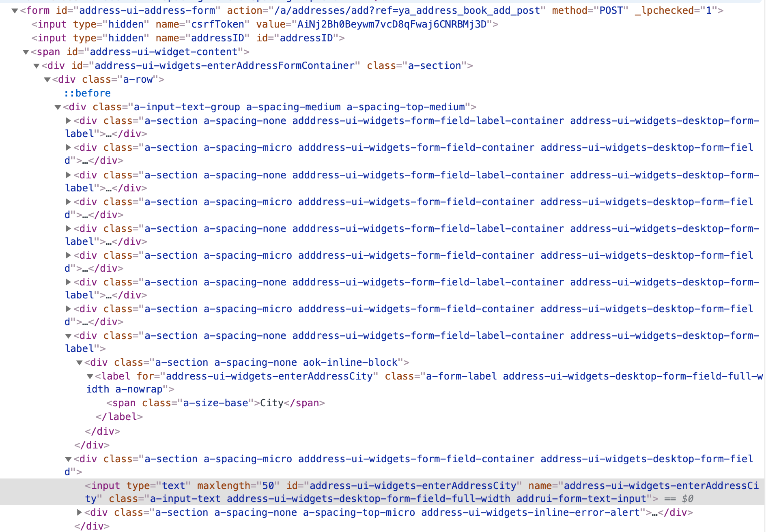
Task: Collapse the a-input-text-group div node
Action: tap(58, 107)
